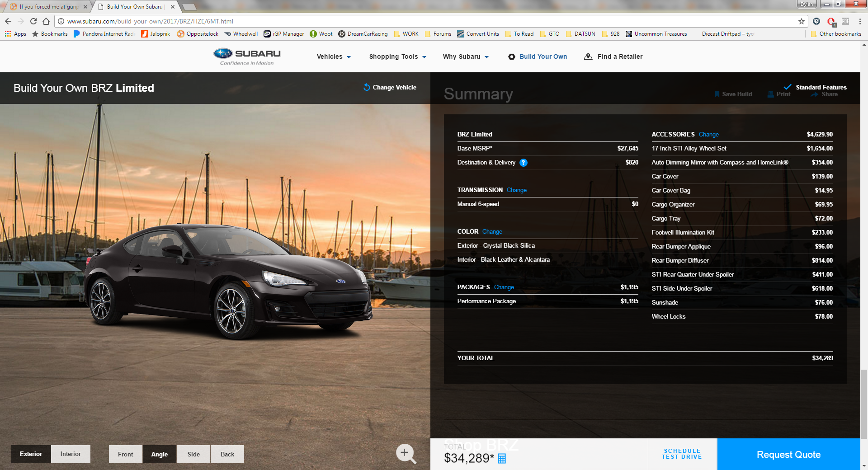Open the Apps grid shortcut

point(15,34)
